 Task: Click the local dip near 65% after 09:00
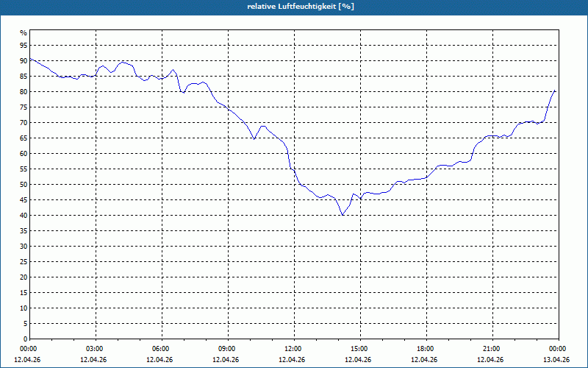[254, 139]
